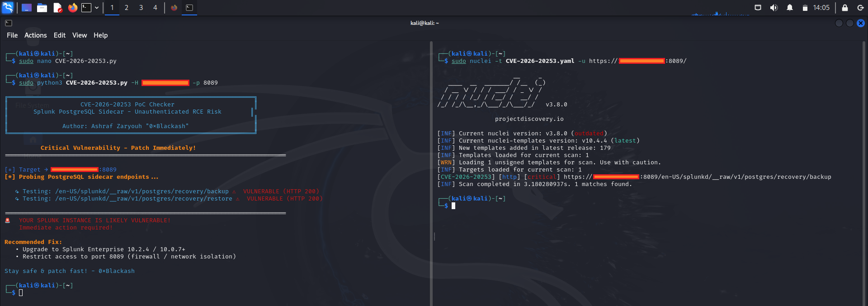
Task: Open the Kali applications menu icon
Action: pyautogui.click(x=8, y=8)
